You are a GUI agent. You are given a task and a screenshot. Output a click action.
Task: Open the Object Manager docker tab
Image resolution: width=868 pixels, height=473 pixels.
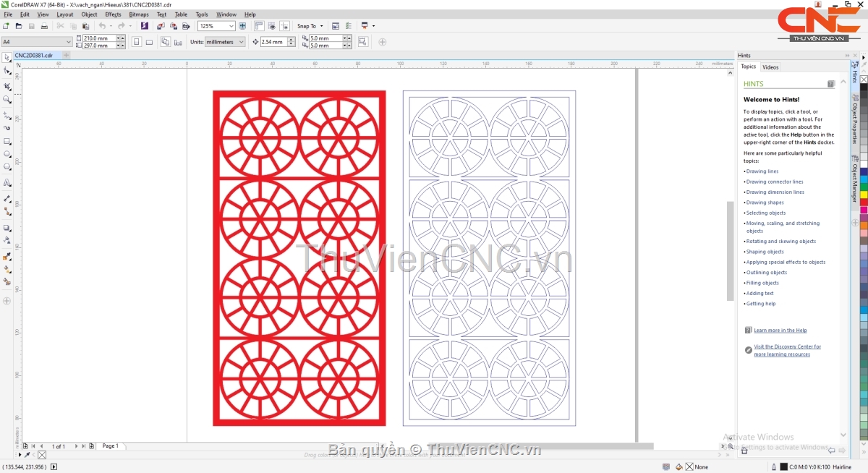[855, 178]
